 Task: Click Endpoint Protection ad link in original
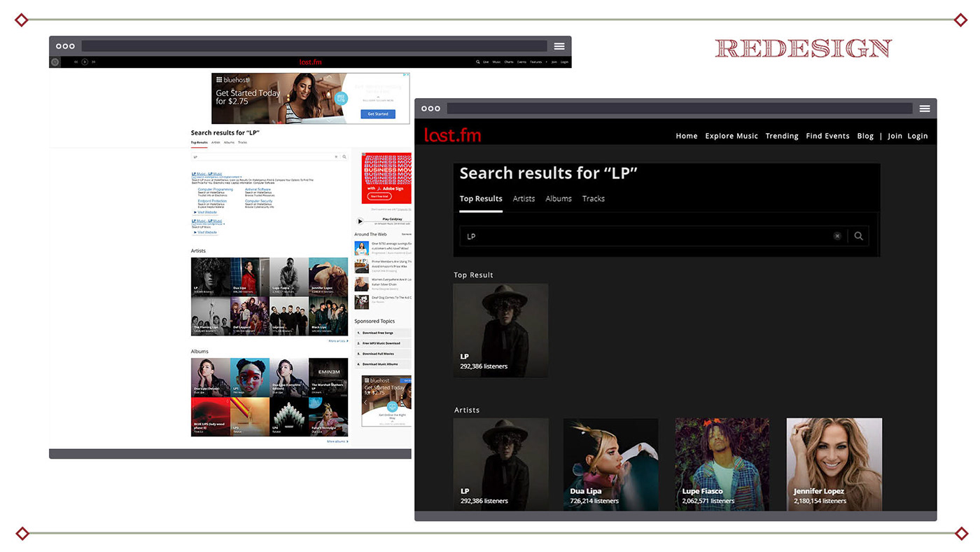[x=212, y=201]
